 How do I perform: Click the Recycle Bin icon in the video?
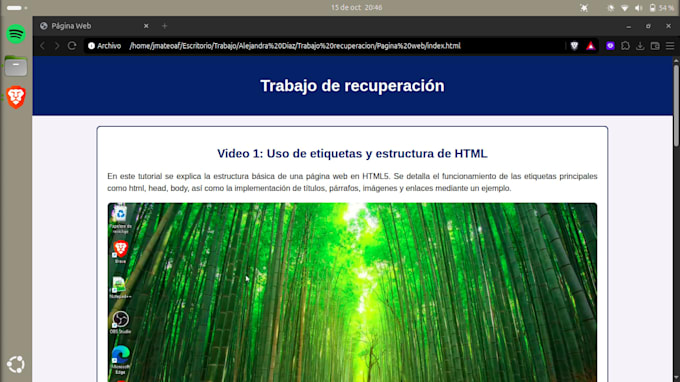[x=120, y=218]
